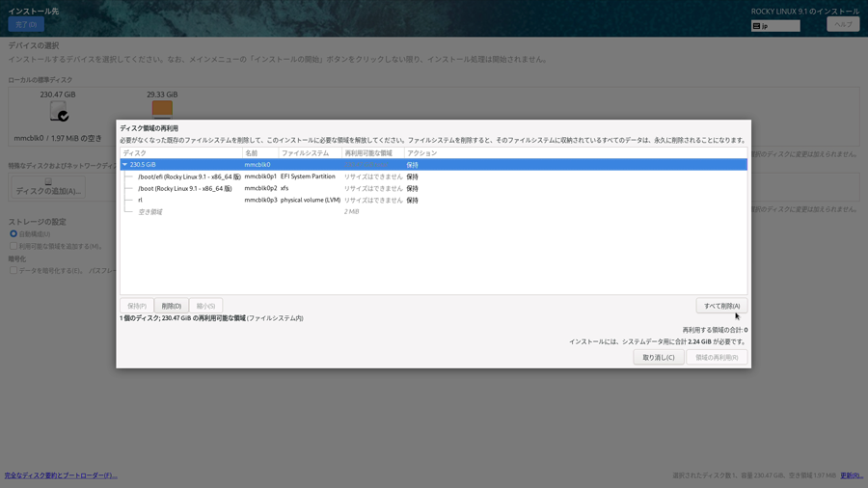Select the 自動構成 radio button
The height and width of the screenshot is (488, 868).
(14, 233)
